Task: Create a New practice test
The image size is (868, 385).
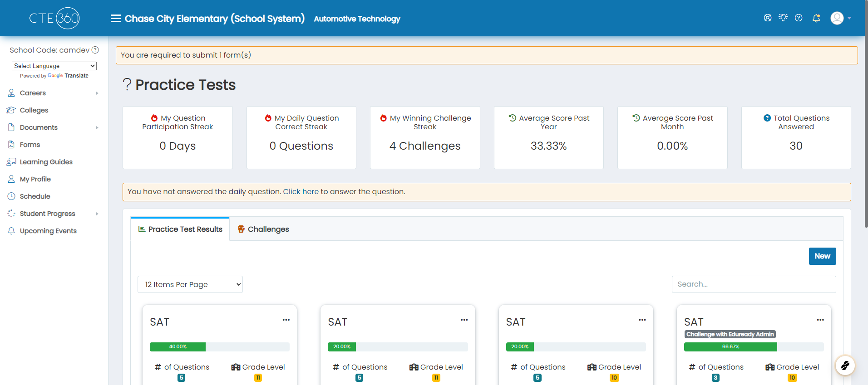Action: point(822,256)
